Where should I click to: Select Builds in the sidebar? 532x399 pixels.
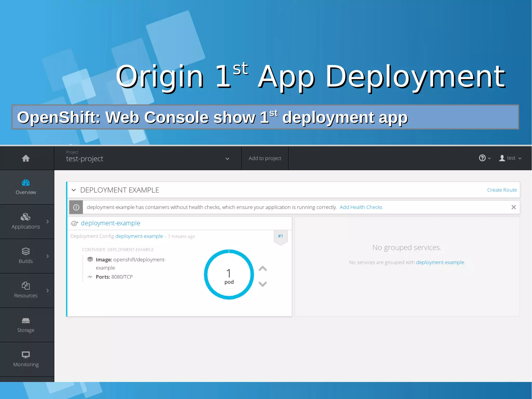coord(27,256)
